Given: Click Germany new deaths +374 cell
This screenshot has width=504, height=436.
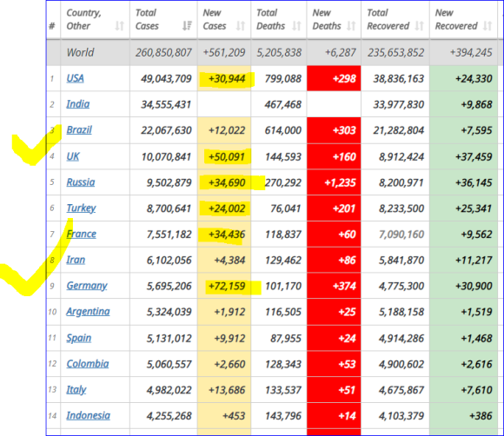Looking at the screenshot, I should point(334,286).
